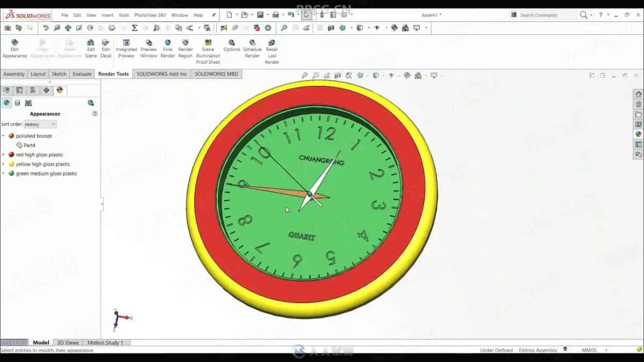Switch to the 3D Views bottom tab
The width and height of the screenshot is (644, 362).
[x=68, y=343]
